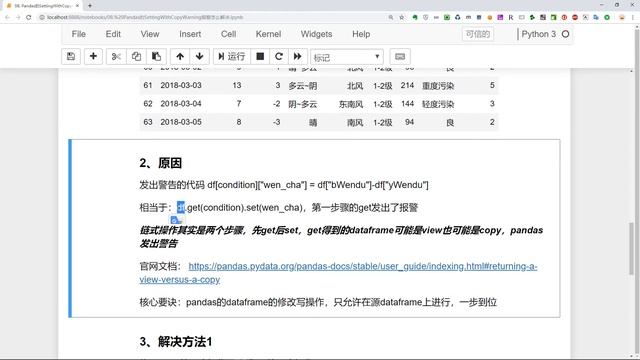Copy selected cells icon
The width and height of the screenshot is (640, 360).
coord(136,56)
